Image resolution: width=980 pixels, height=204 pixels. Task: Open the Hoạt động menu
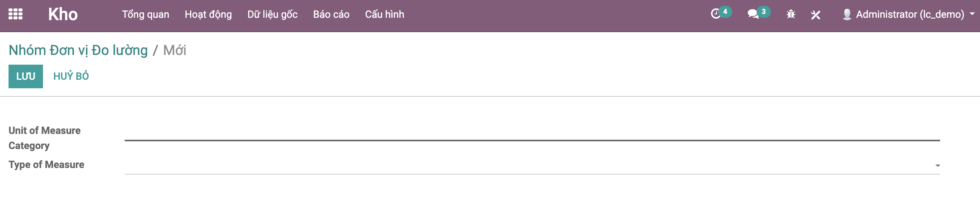point(208,14)
